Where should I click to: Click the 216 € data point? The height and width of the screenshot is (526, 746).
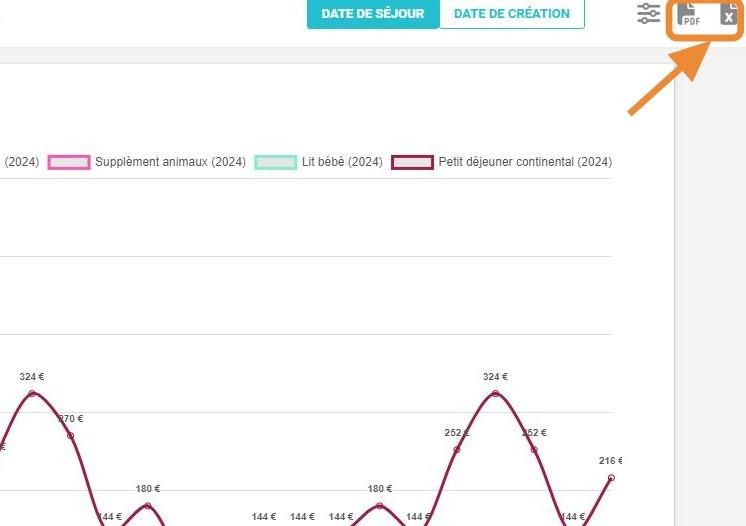611,477
